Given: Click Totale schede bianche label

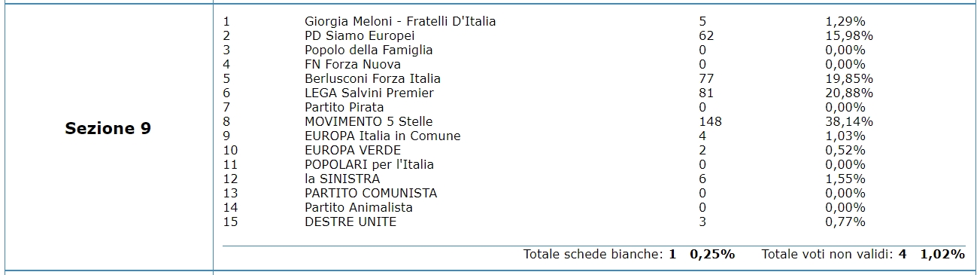Looking at the screenshot, I should [x=594, y=255].
